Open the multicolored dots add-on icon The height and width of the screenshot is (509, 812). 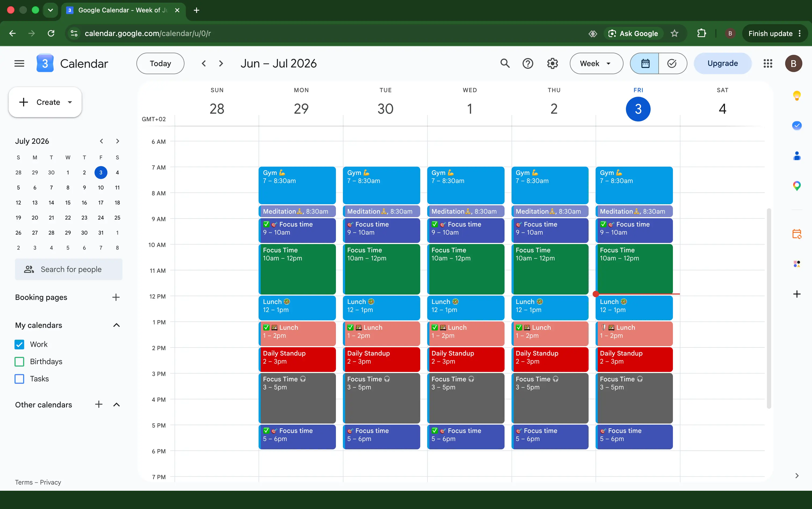tap(796, 264)
